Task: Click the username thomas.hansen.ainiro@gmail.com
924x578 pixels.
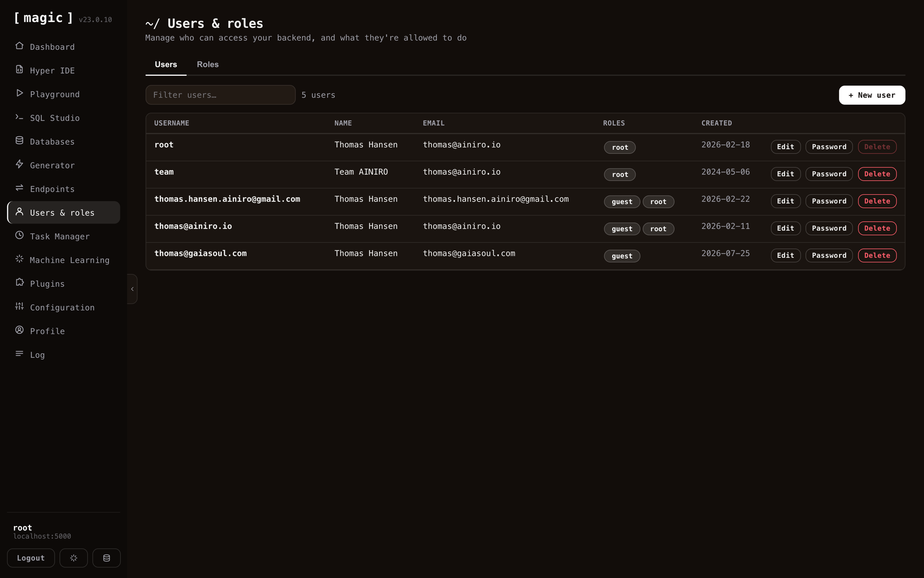Action: (227, 199)
